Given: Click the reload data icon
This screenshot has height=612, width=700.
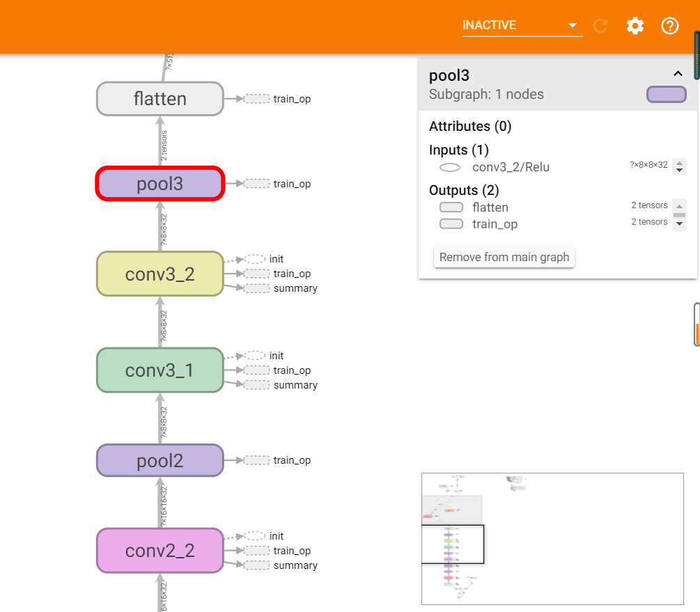Looking at the screenshot, I should coord(600,26).
